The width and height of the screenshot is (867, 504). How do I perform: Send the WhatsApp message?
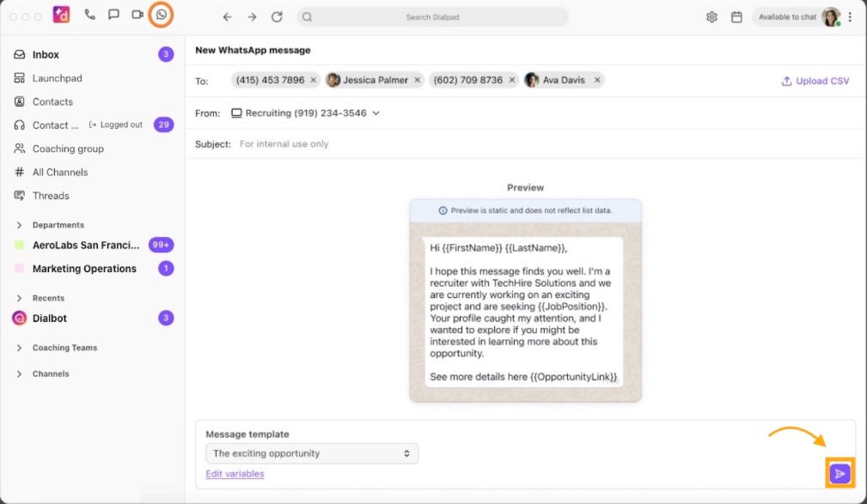[840, 474]
